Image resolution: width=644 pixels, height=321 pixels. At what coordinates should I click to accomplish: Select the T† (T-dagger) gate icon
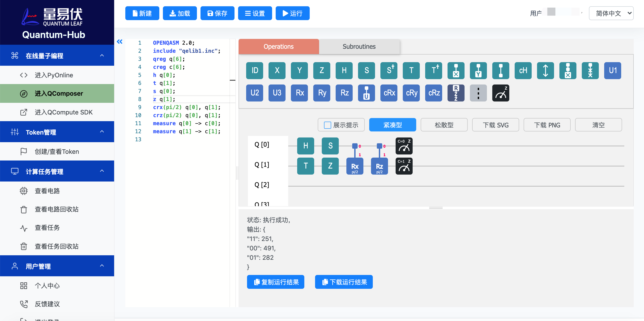click(x=434, y=71)
